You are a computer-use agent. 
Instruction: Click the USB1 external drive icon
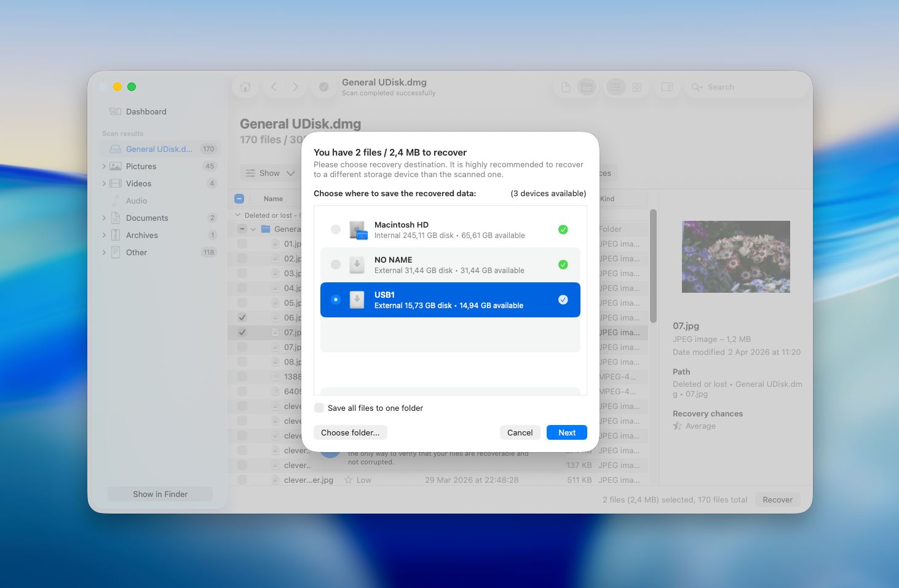coord(357,300)
